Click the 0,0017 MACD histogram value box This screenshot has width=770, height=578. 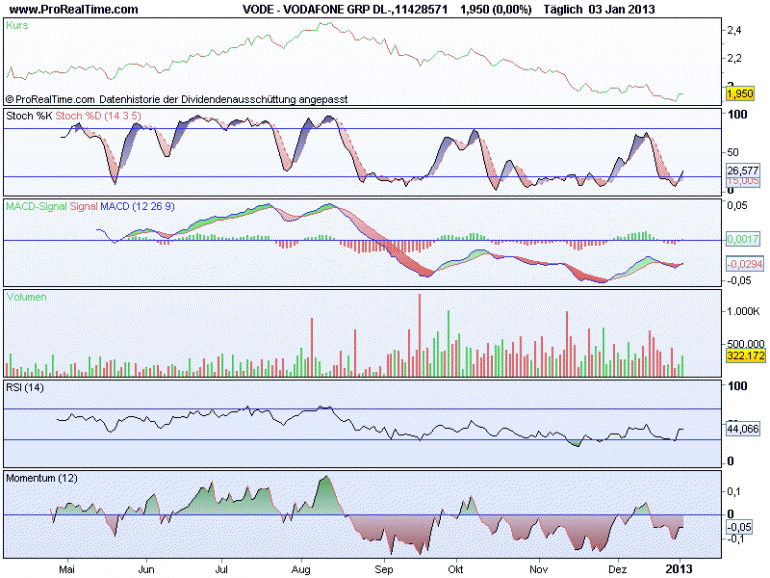click(x=742, y=239)
